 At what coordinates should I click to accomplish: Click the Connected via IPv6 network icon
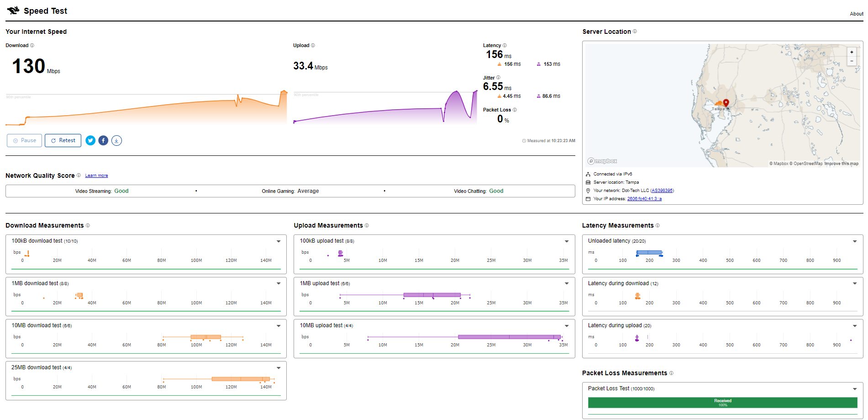(x=588, y=174)
